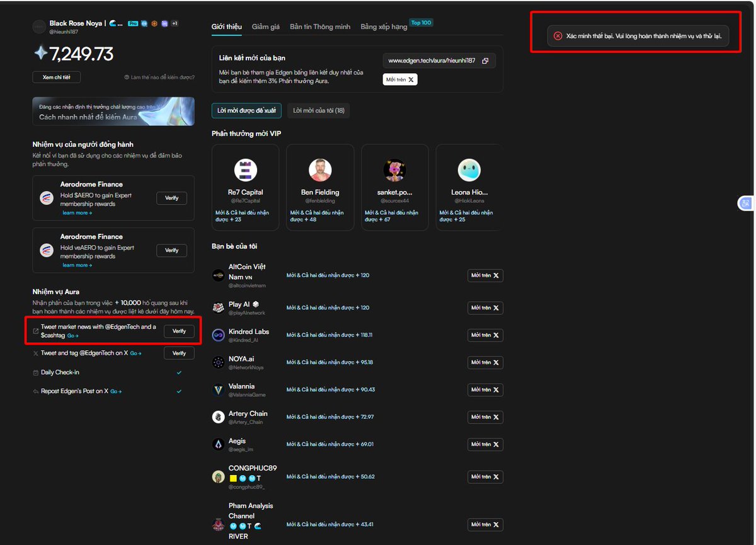
Task: Open the Giới thiệu tab
Action: 227,27
